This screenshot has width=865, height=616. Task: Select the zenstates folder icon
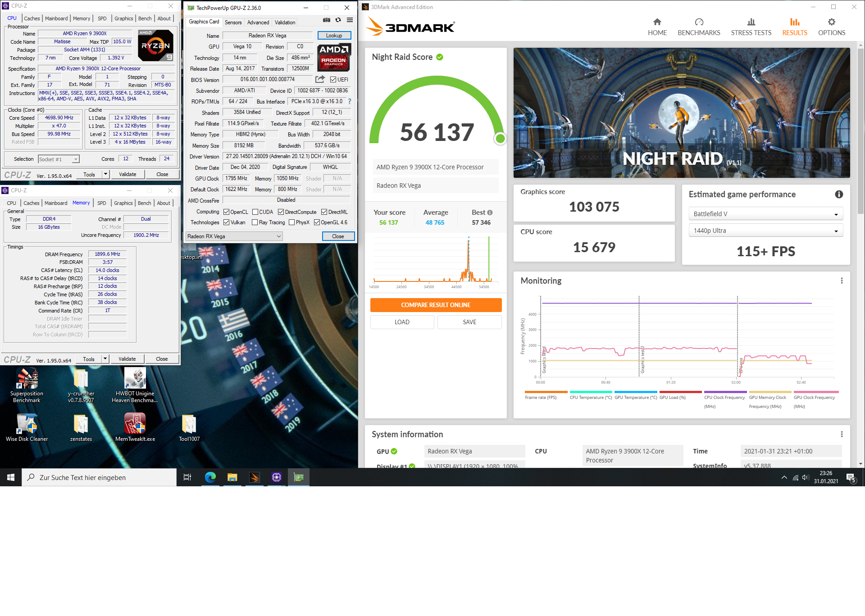pos(81,428)
